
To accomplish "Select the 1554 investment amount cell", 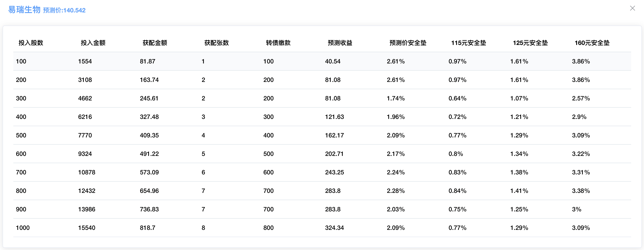I will (x=85, y=61).
